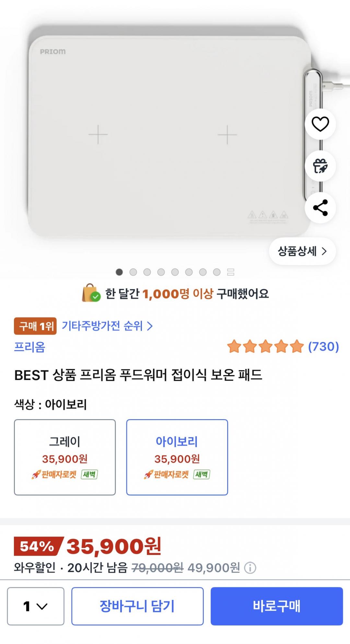Tap the heart wishlist icon

[x=320, y=124]
